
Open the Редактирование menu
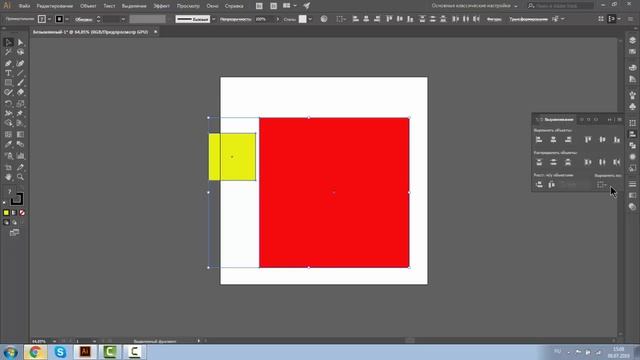pyautogui.click(x=55, y=6)
